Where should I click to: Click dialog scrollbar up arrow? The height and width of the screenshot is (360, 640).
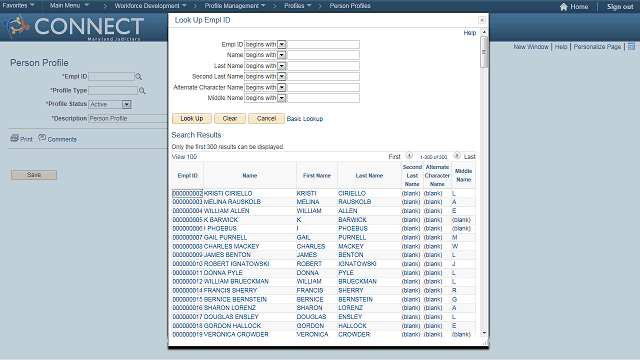[x=484, y=32]
